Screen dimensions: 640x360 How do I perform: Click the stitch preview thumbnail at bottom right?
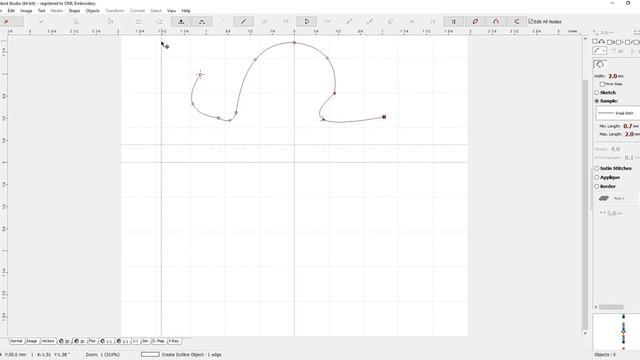pyautogui.click(x=616, y=331)
